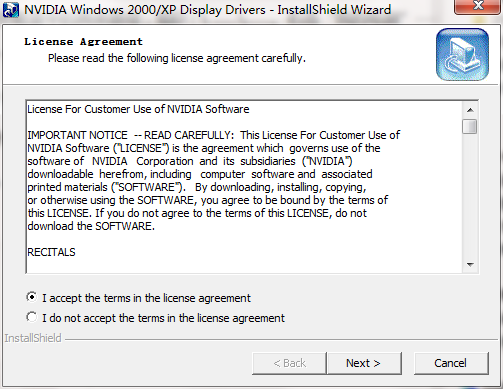Click the InstallShield label near the bottom
This screenshot has width=503, height=389.
pyautogui.click(x=33, y=338)
